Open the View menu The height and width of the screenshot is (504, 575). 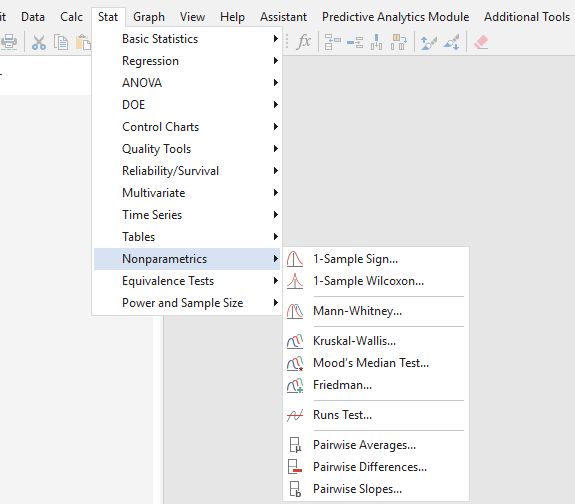point(192,17)
